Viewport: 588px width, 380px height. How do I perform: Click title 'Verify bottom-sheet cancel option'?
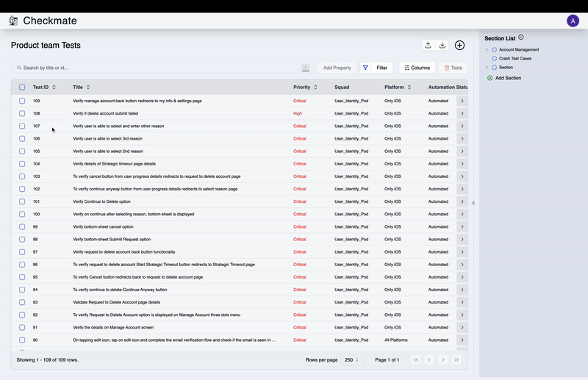coord(103,226)
